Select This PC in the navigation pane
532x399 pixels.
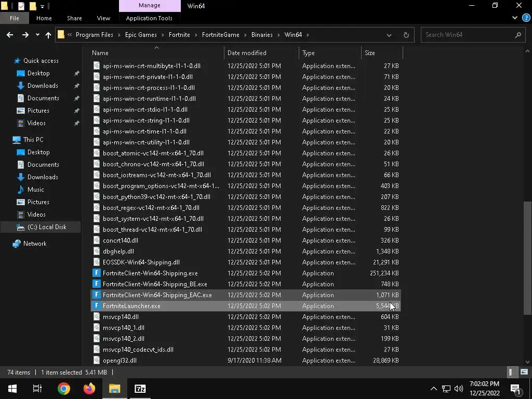[x=33, y=139]
